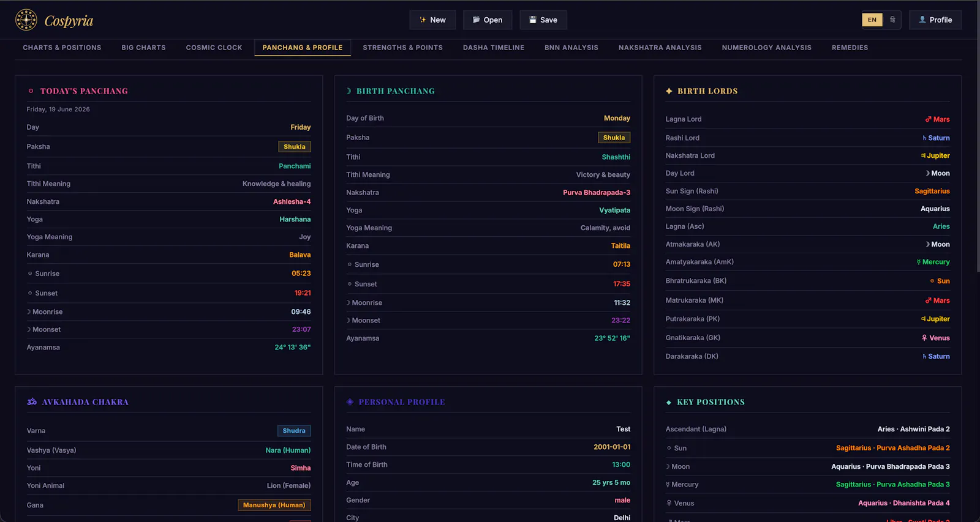This screenshot has width=980, height=522.
Task: Click the date 'Friday, 19 June 2026'
Action: click(58, 110)
